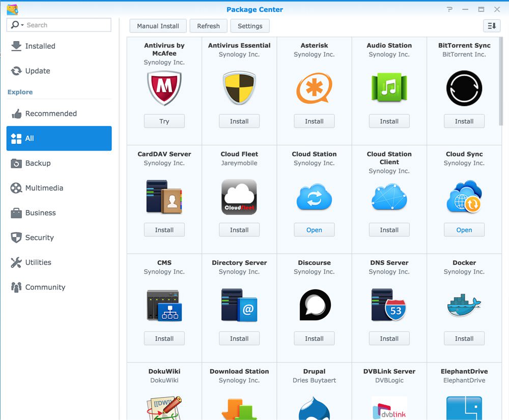Click the DNS Server icon
Viewport: 509px width, 420px height.
389,305
